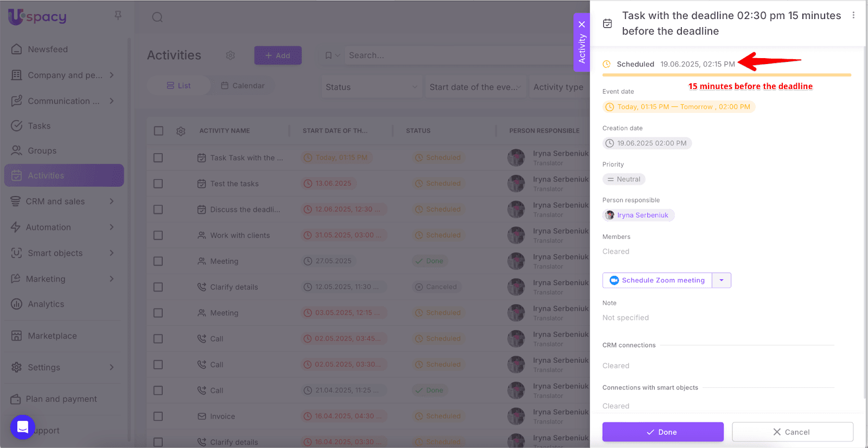Viewport: 868px width, 448px height.
Task: Select checkbox for 'Work with clients' row
Action: pos(158,235)
